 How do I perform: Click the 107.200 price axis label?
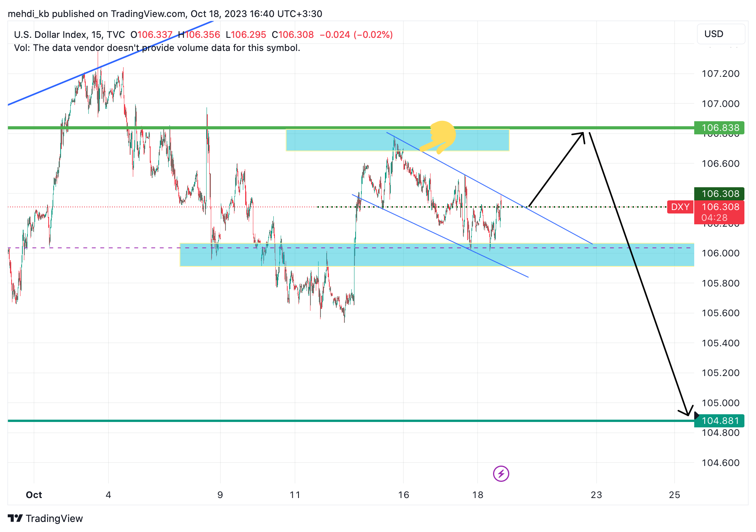[x=720, y=74]
